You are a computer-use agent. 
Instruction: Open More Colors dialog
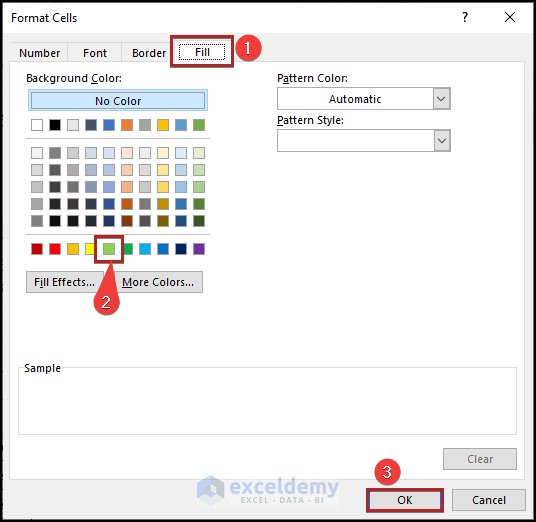(x=158, y=282)
